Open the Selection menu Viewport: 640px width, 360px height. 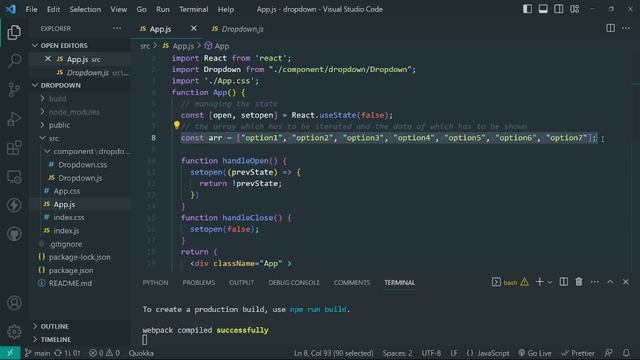pyautogui.click(x=85, y=9)
